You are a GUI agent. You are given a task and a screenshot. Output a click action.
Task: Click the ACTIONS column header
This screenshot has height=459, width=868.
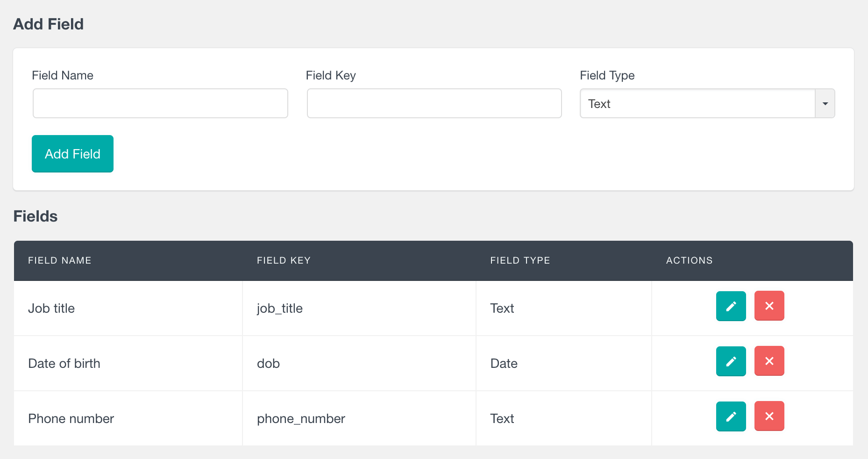(x=689, y=261)
